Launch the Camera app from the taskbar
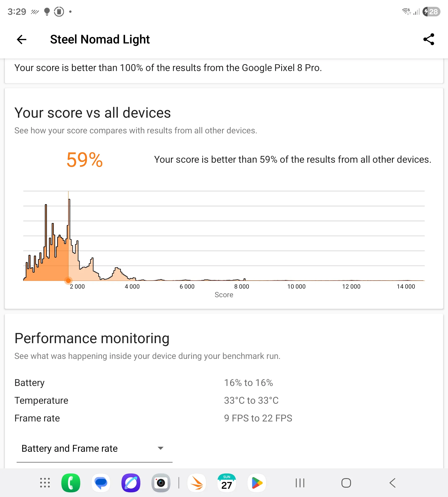The width and height of the screenshot is (448, 497). 161,483
